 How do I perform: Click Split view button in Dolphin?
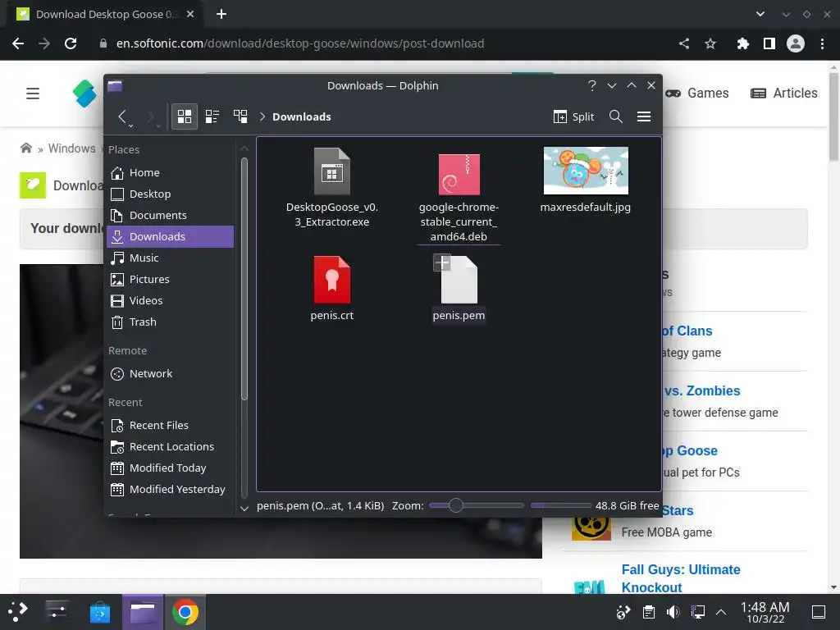[x=573, y=116]
